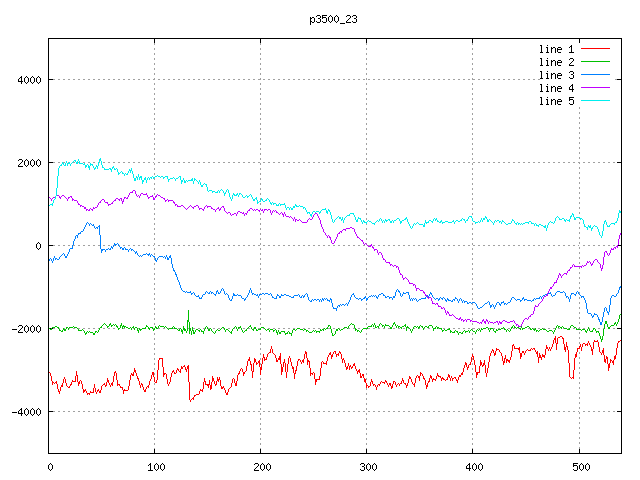Select the -4000 y-axis tick label

coord(24,412)
